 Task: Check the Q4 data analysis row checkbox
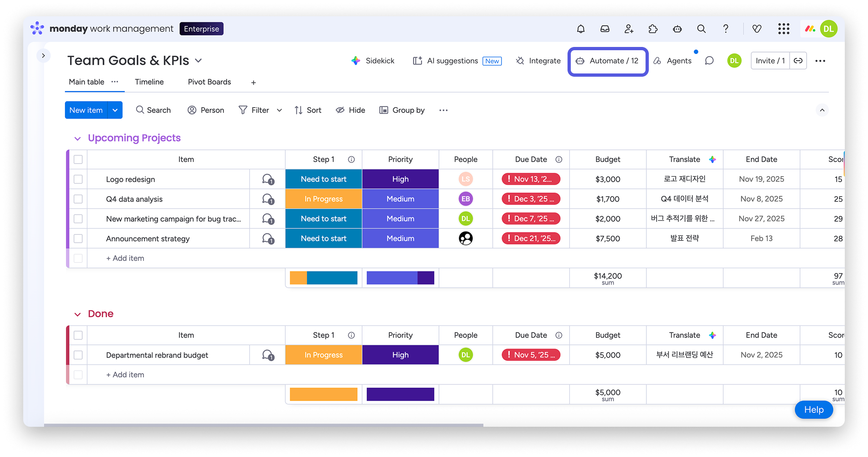tap(78, 199)
